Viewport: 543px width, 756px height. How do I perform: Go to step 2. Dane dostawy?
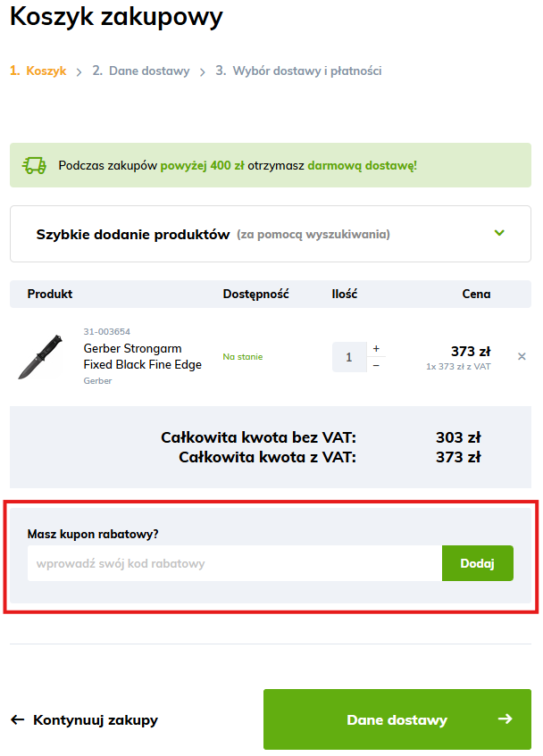[x=141, y=71]
